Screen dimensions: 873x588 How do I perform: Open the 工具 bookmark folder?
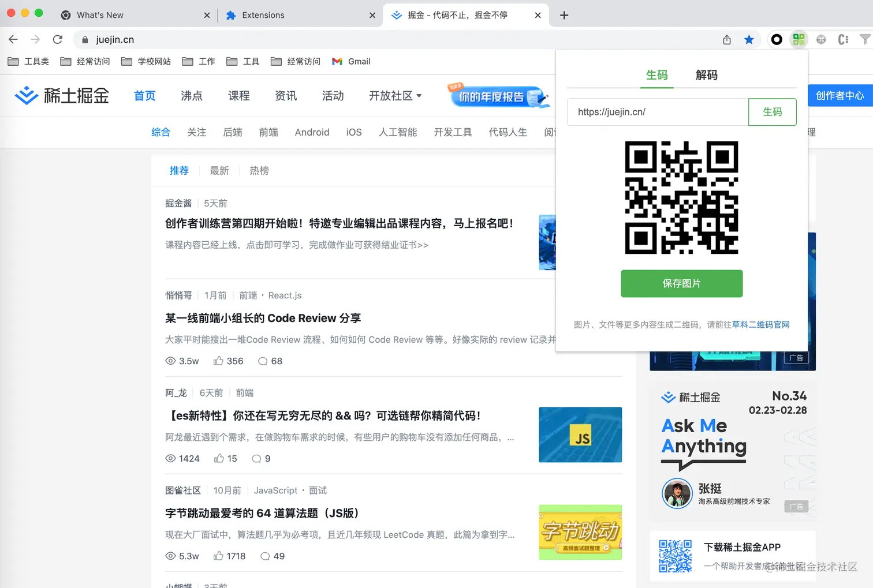point(242,61)
